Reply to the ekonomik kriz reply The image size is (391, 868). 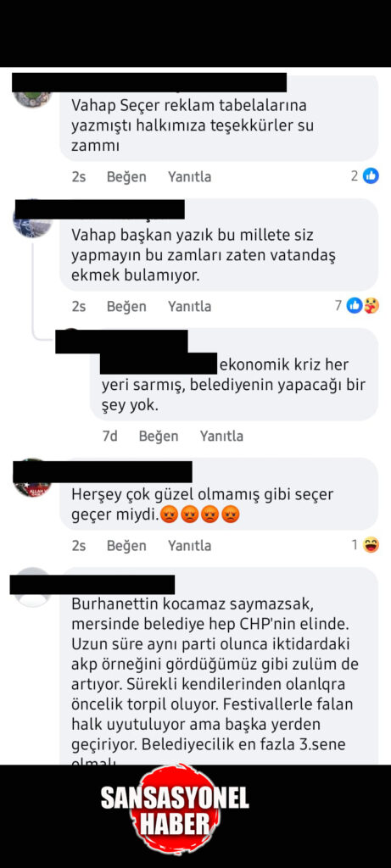(221, 437)
